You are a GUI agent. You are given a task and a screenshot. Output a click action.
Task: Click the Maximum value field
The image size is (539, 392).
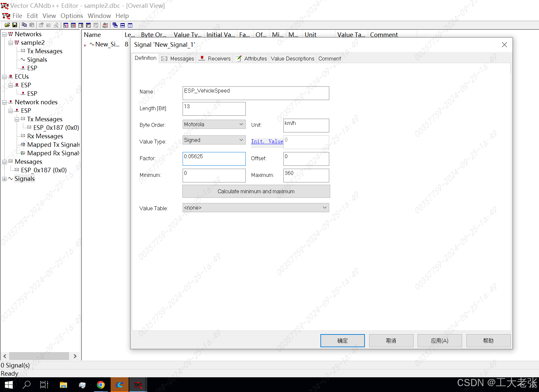(x=306, y=176)
